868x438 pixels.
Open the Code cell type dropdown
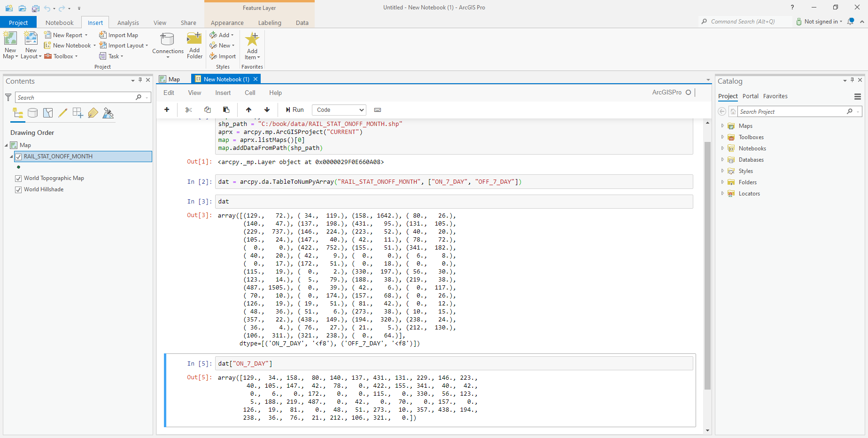tap(339, 109)
